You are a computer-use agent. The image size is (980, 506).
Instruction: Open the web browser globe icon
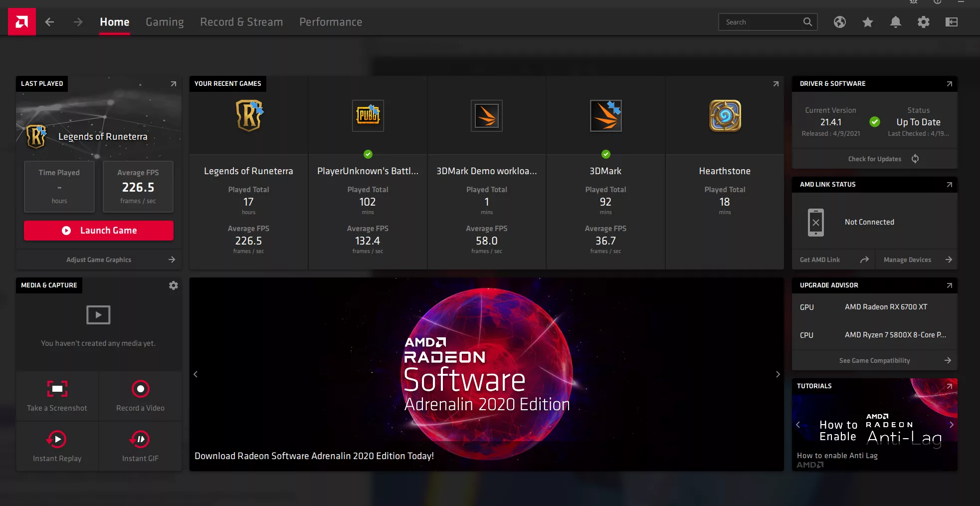[840, 22]
